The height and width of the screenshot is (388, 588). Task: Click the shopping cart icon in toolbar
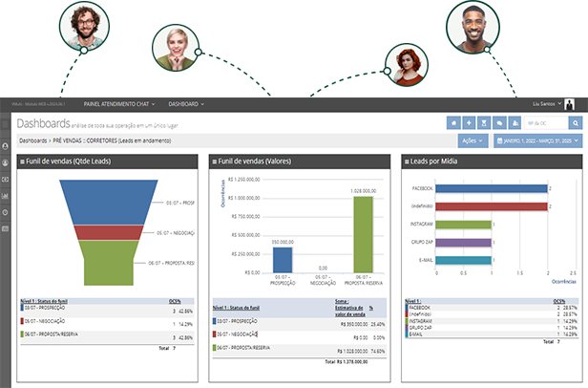click(484, 123)
